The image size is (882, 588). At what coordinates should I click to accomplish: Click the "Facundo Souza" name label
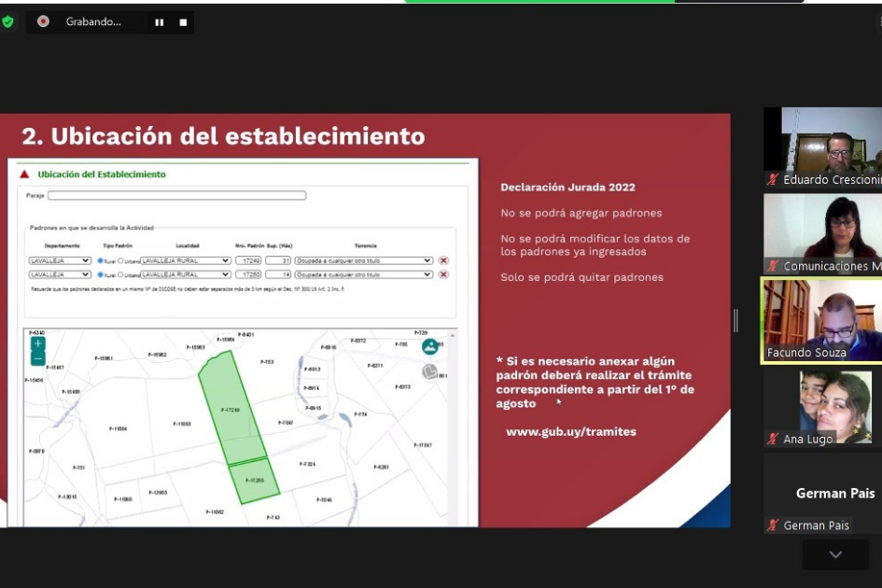coord(806,353)
